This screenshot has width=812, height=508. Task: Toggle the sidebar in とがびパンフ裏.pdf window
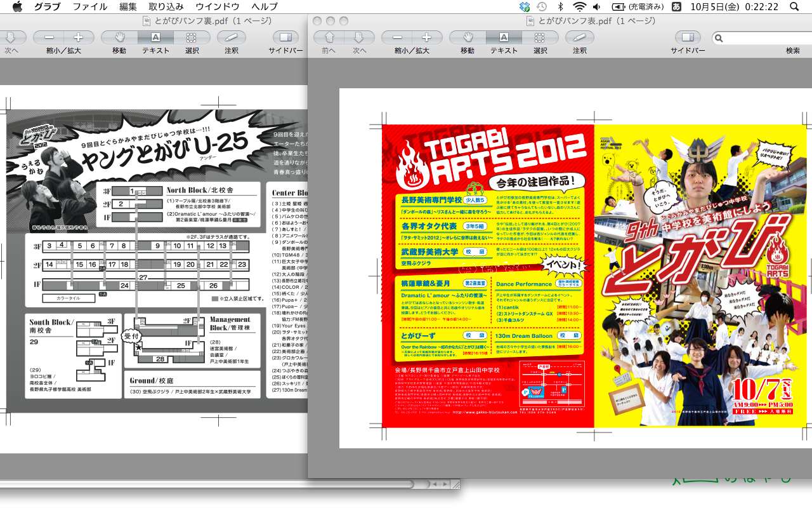[286, 37]
